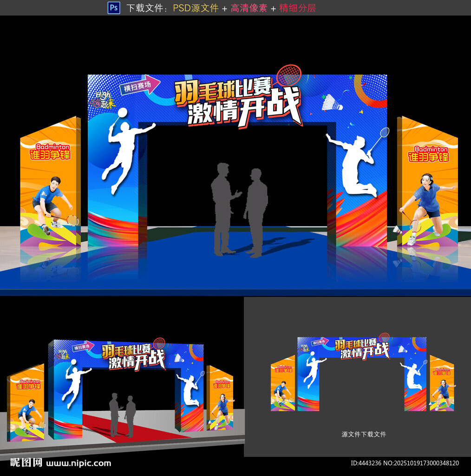Viewport: 471px width, 476px height.
Task: Open the www.nipic.com link
Action: [79, 463]
